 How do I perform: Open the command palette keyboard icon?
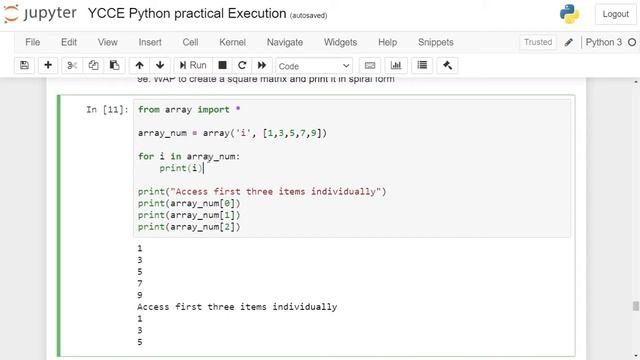point(370,65)
